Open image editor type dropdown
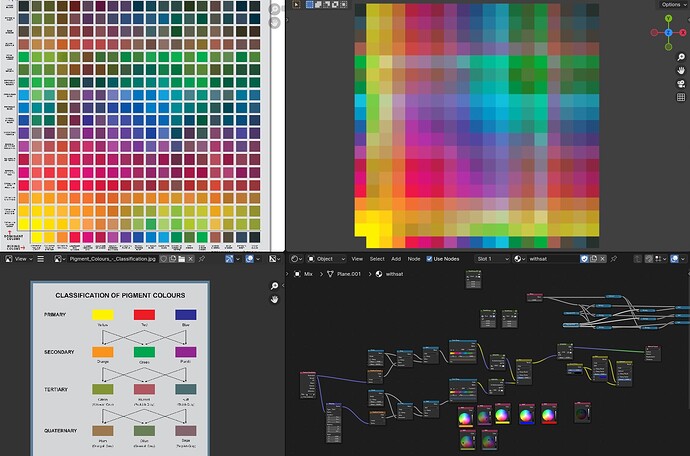This screenshot has height=456, width=690. (x=9, y=259)
